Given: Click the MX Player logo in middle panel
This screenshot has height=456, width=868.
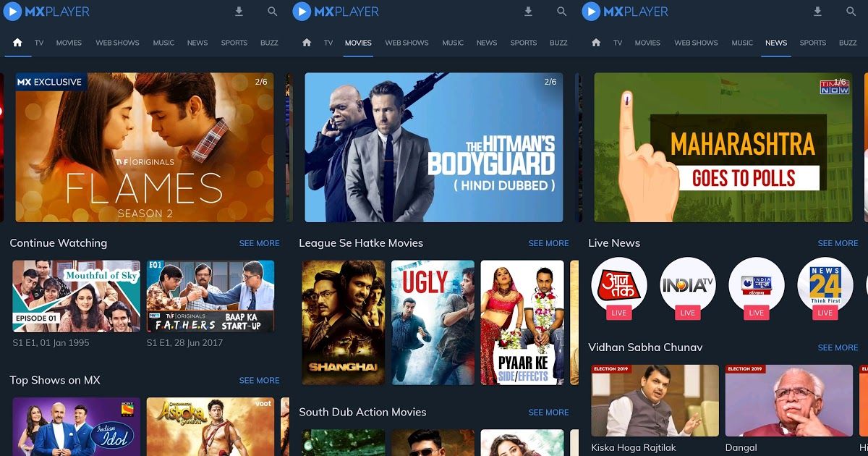Looking at the screenshot, I should click(336, 12).
